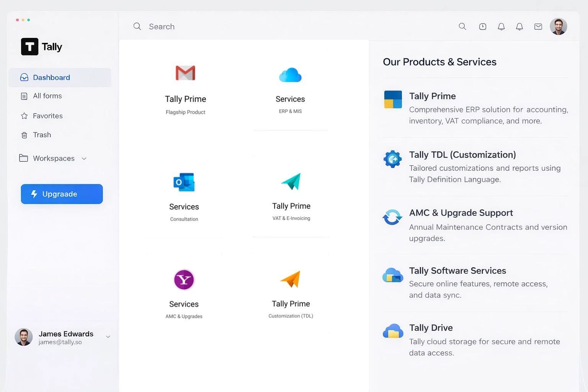Open the Trash section
Viewport: 588px width, 392px height.
click(42, 135)
